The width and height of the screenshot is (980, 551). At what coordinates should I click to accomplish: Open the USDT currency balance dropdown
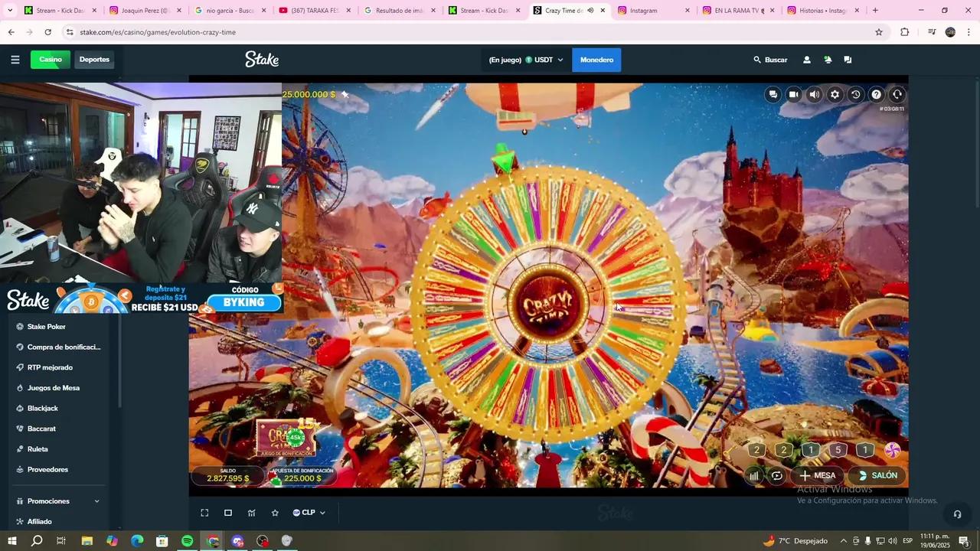[x=526, y=60]
